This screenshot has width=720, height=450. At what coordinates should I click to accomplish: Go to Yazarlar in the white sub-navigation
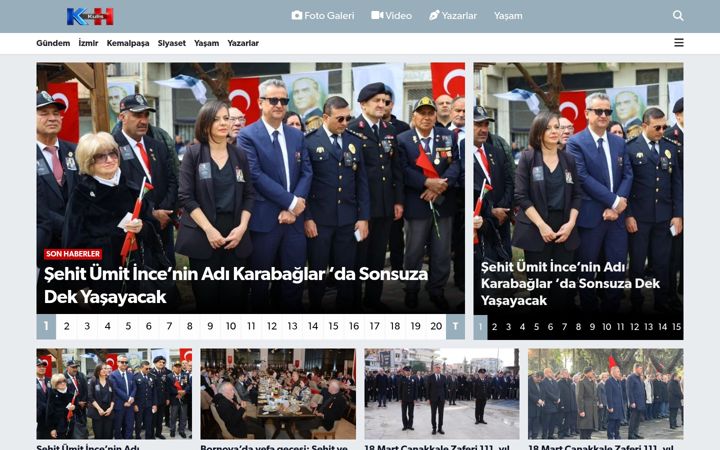click(243, 43)
